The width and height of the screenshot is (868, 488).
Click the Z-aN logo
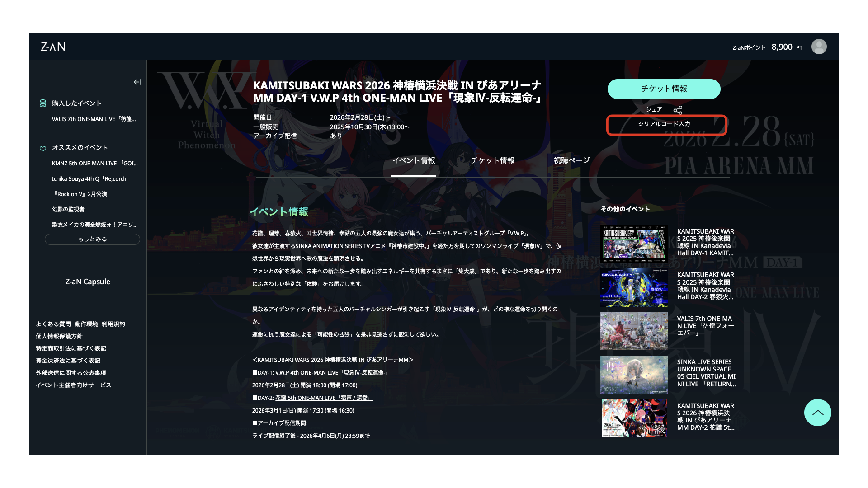tap(53, 47)
